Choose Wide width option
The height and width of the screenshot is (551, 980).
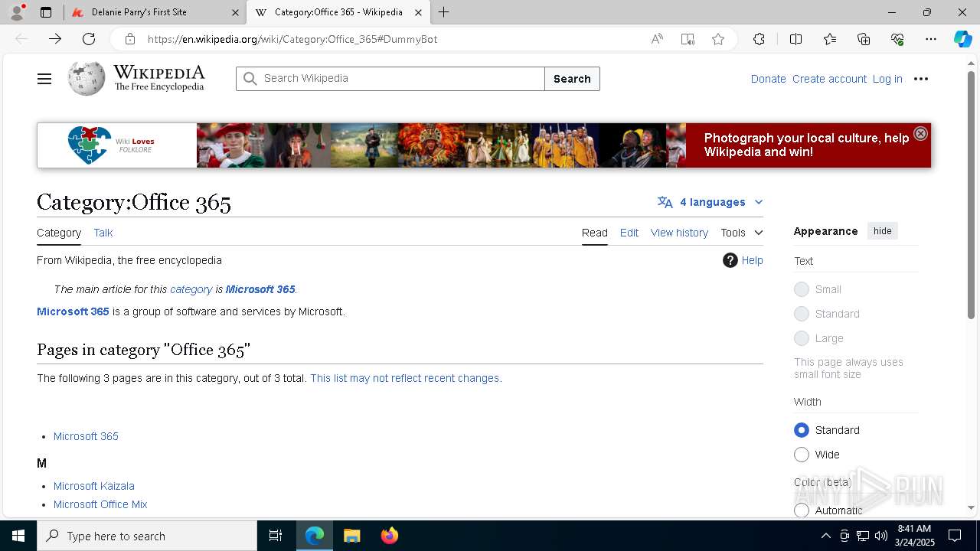pos(802,455)
